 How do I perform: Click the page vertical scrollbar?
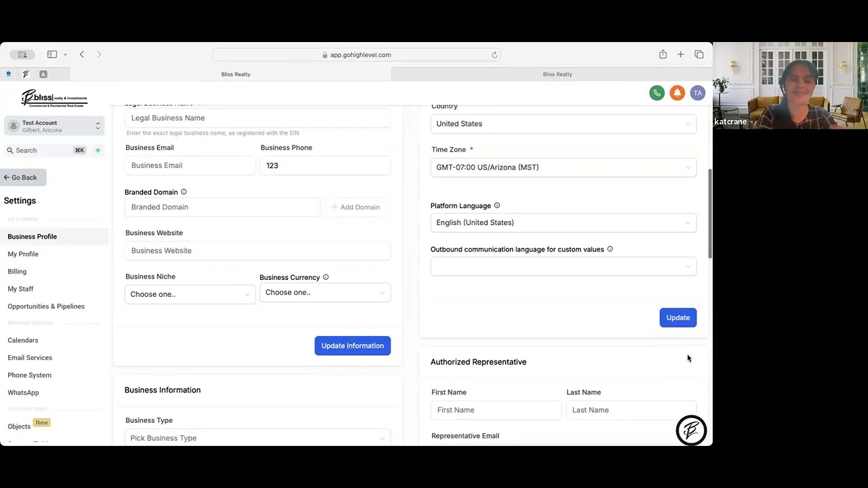pyautogui.click(x=710, y=213)
